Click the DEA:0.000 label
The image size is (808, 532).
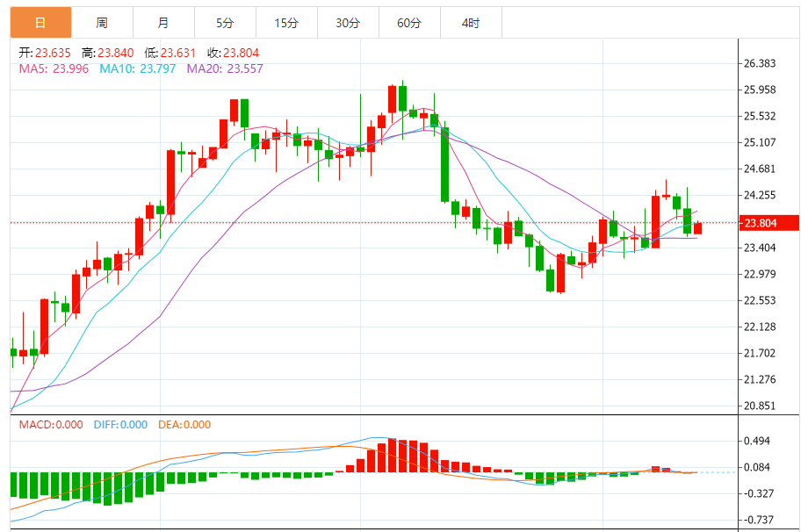[184, 425]
